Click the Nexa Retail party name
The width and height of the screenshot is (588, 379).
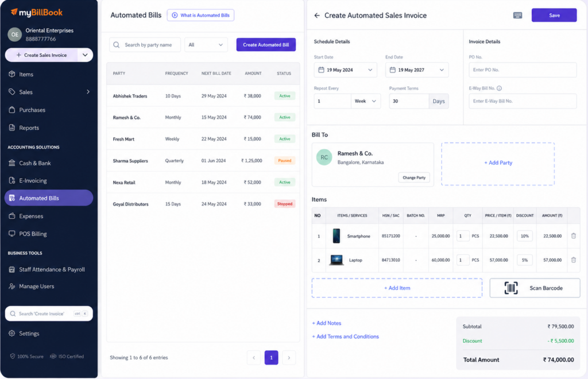[124, 183]
